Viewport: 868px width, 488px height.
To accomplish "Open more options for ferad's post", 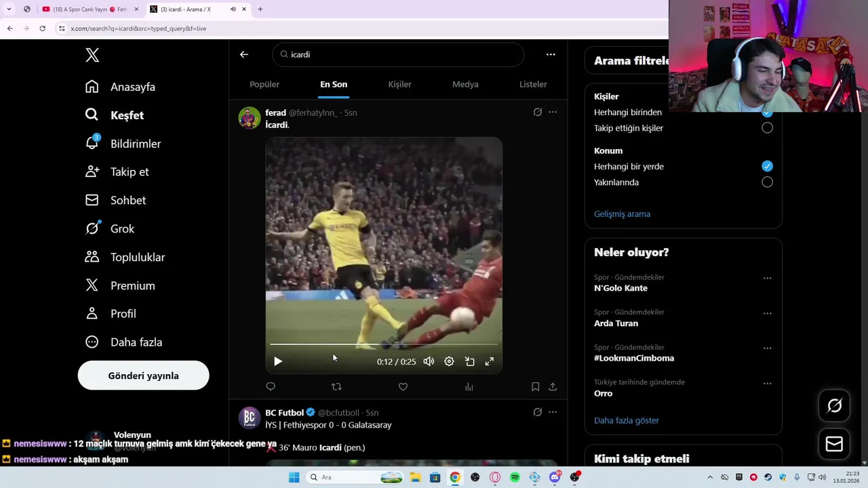I will [553, 112].
